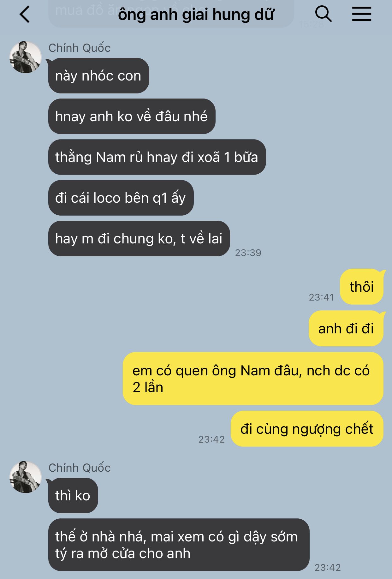Open Chính Quốc's top avatar photo
This screenshot has width=392, height=579.
coord(26,57)
